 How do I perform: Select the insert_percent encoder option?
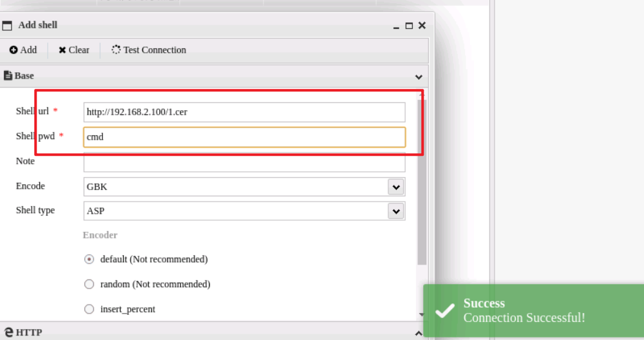point(90,309)
